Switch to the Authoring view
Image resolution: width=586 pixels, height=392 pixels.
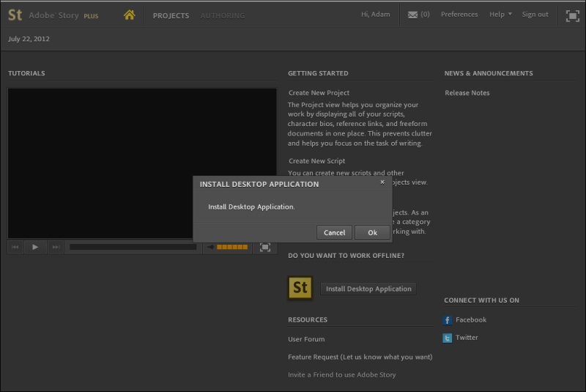(223, 15)
